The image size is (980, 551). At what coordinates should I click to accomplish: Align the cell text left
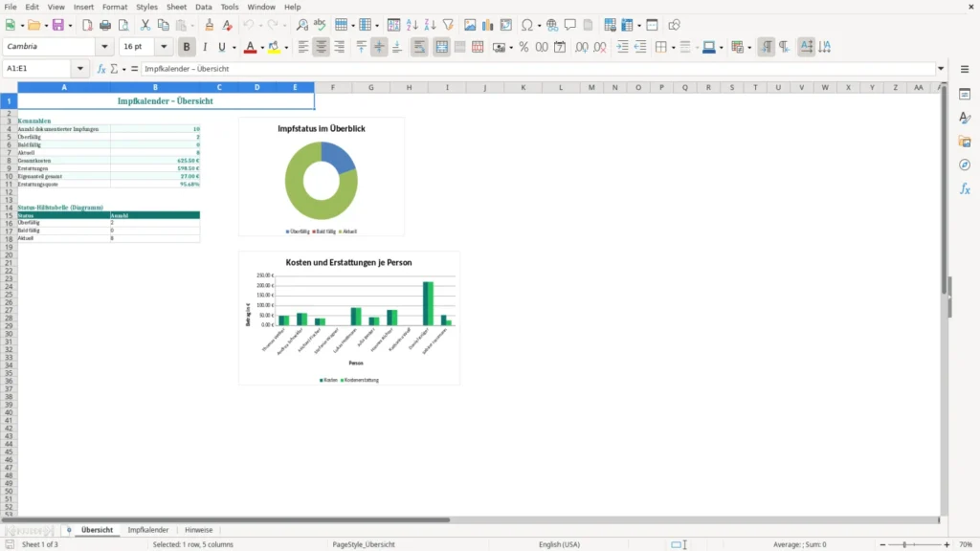click(x=303, y=47)
